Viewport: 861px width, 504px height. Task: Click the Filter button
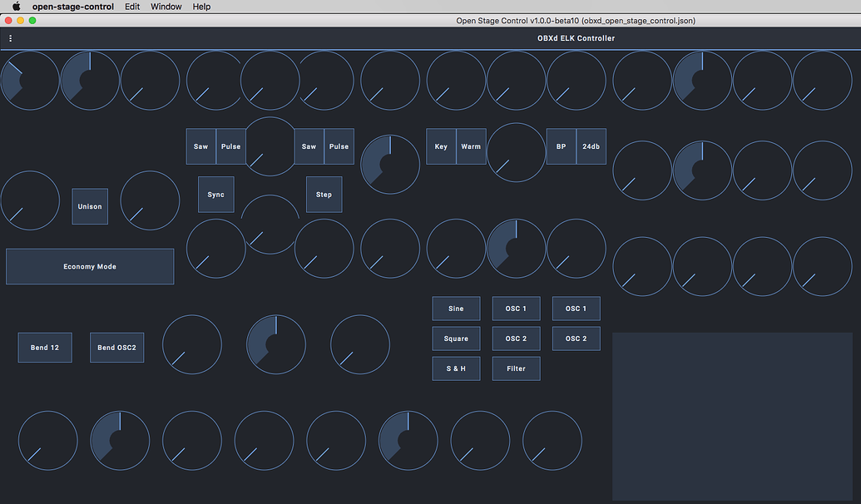point(516,368)
